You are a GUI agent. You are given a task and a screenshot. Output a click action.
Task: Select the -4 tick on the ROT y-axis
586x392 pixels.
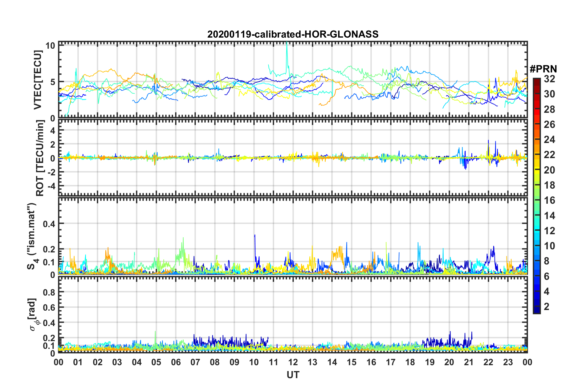51,186
